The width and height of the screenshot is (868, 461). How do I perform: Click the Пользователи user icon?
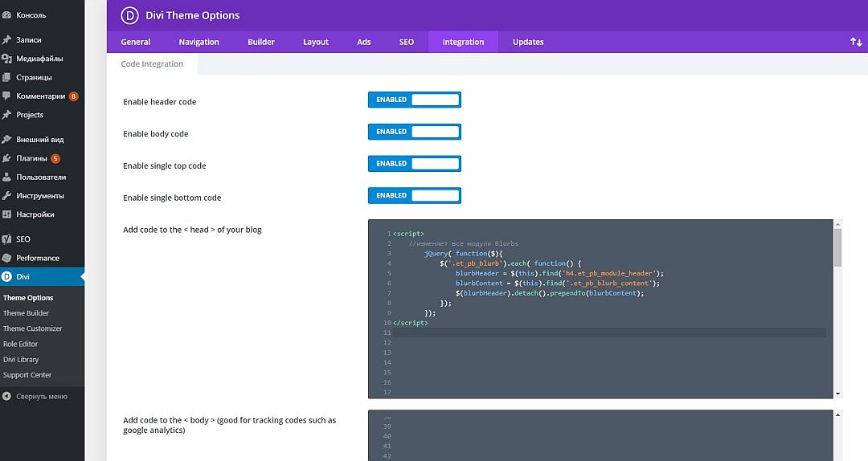(6, 177)
